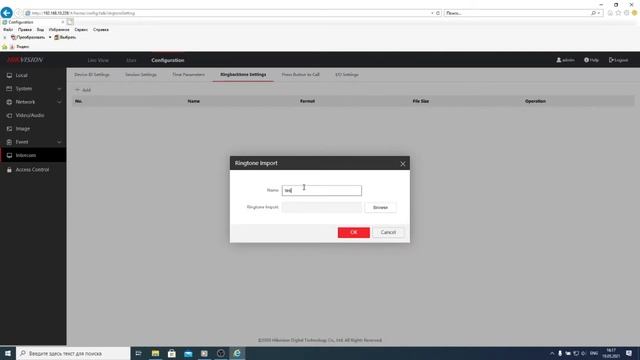The height and width of the screenshot is (360, 640).
Task: Open the Файл menu
Action: [8, 30]
